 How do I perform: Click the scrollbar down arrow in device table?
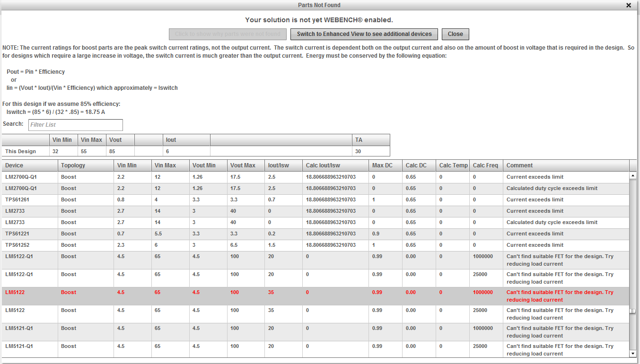633,353
